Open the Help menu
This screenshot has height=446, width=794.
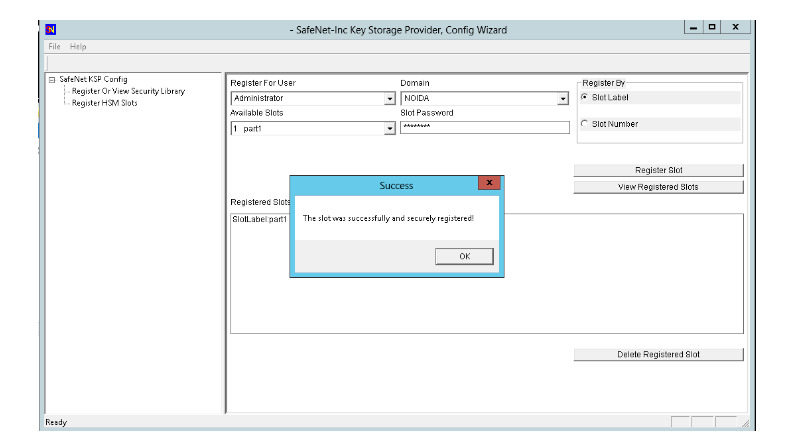coord(78,47)
